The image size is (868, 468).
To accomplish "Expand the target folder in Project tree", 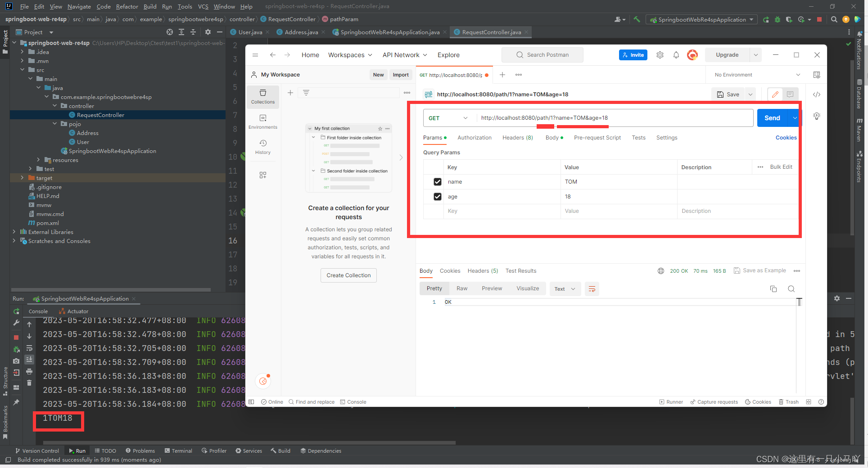I will [x=22, y=178].
